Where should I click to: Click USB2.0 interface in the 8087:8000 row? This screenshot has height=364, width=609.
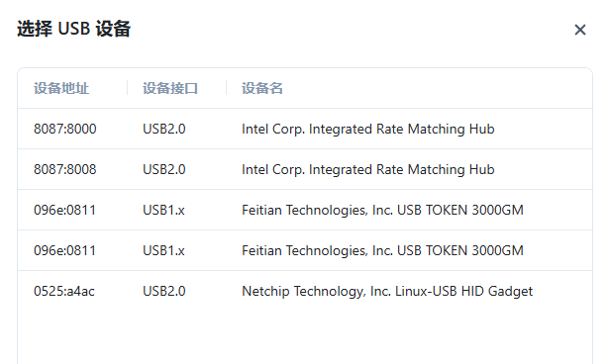(164, 129)
